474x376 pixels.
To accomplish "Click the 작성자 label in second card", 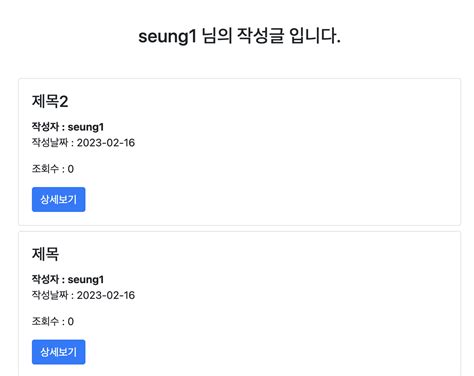I will (x=45, y=279).
